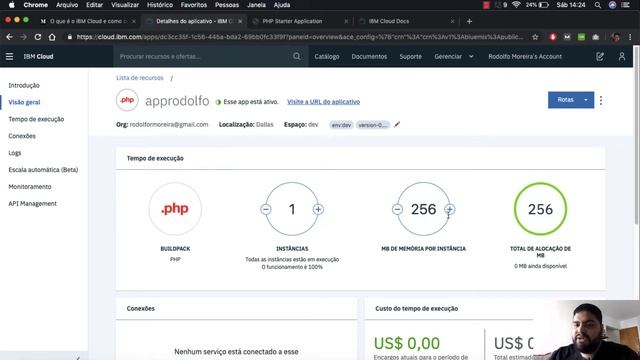This screenshot has width=640, height=360.
Task: Switch to the PHP Starter Application tab
Action: coord(292,21)
